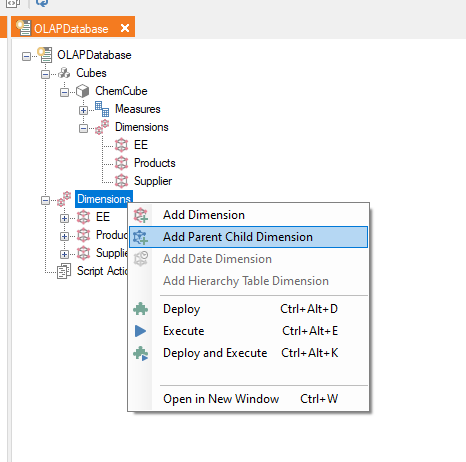466x462 pixels.
Task: Click the Deploy and Execute icon
Action: tap(141, 353)
